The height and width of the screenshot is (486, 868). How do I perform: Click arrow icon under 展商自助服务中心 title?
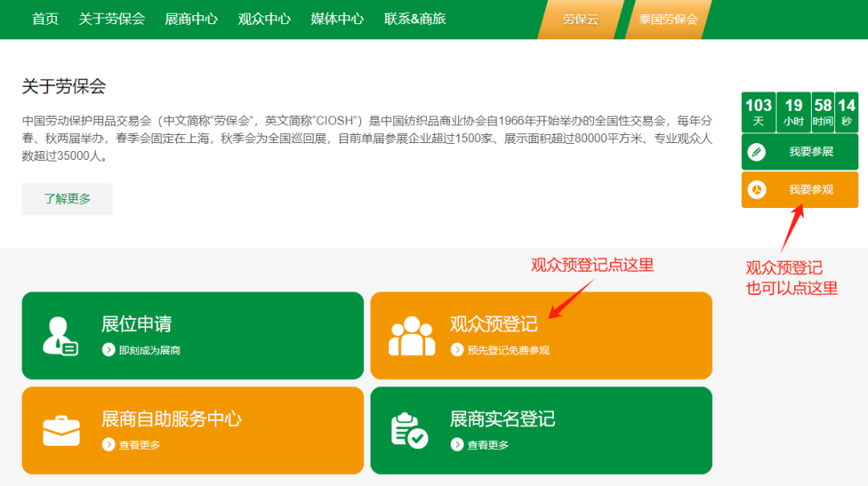[x=108, y=444]
